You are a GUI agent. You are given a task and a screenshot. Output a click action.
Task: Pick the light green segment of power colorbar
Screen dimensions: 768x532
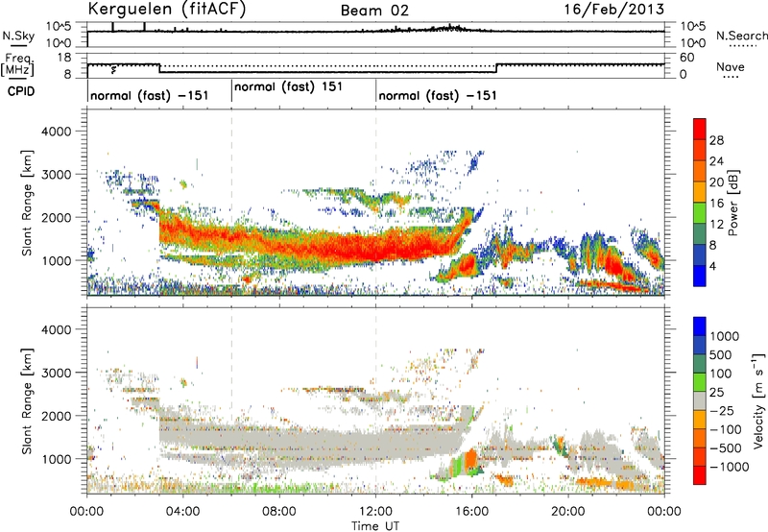coord(700,213)
